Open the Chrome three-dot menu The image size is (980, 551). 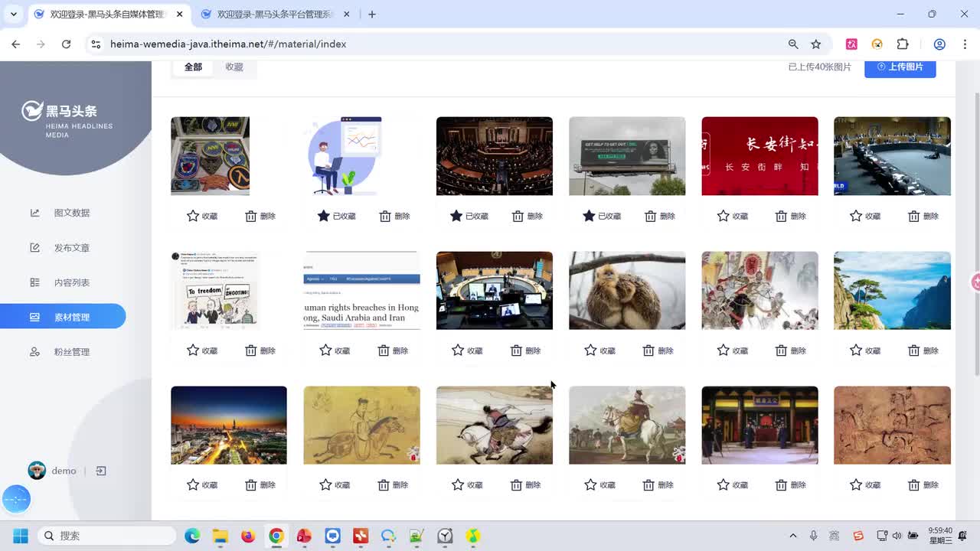coord(964,44)
